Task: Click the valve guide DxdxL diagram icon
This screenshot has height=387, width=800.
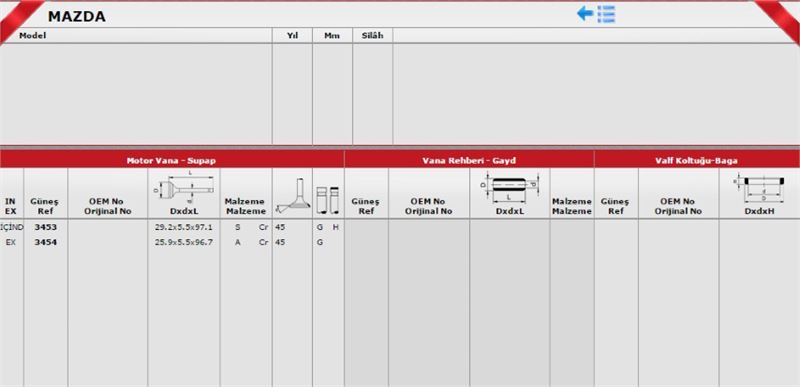Action: point(509,188)
